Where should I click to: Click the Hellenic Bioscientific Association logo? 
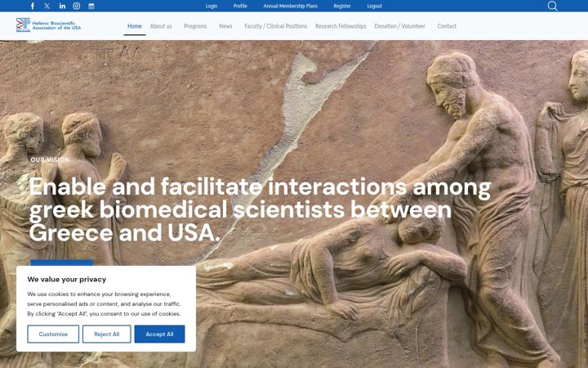(48, 25)
